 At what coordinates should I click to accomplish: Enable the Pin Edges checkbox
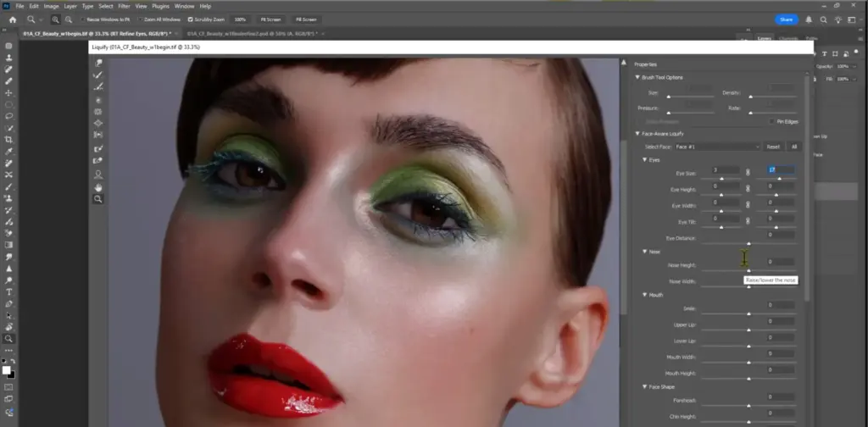click(771, 122)
